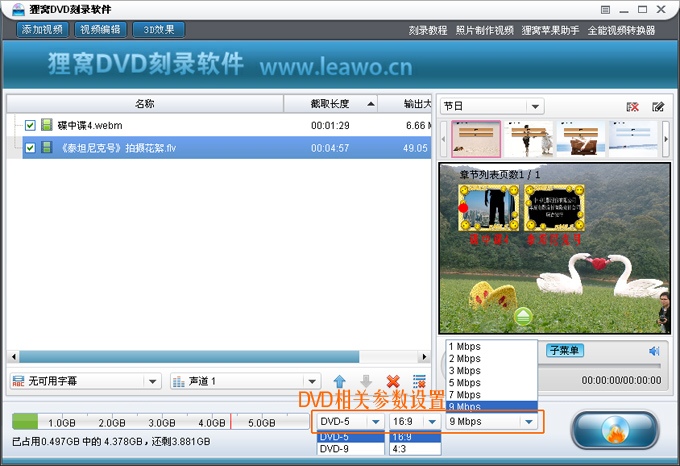The height and width of the screenshot is (466, 680).
Task: Click the 输出大小 column header
Action: click(405, 104)
